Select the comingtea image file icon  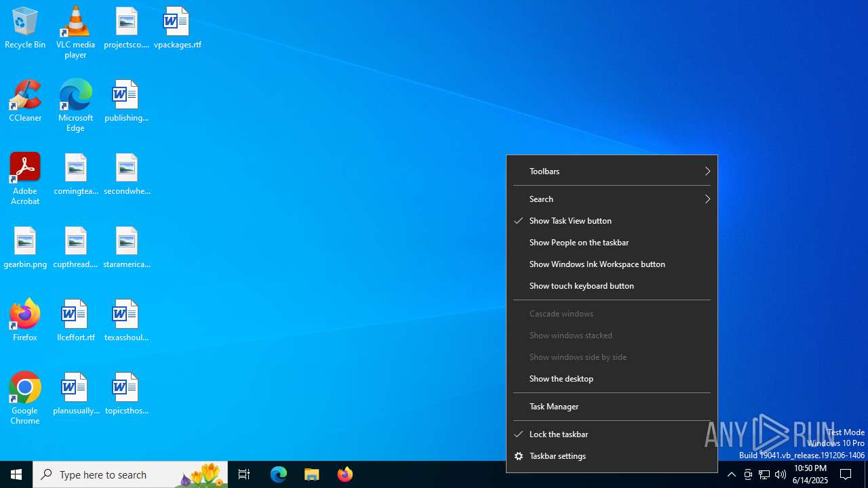click(x=75, y=175)
